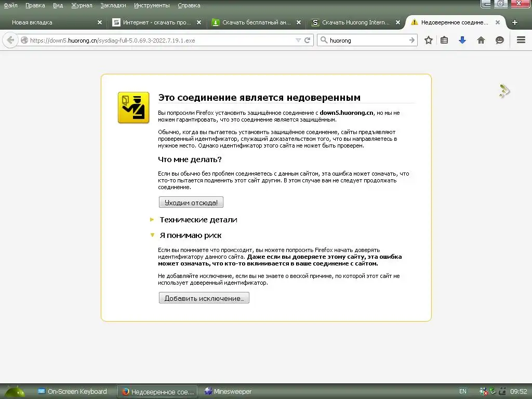Image resolution: width=532 pixels, height=399 pixels.
Task: Switch to On-Screen Keyboard in taskbar
Action: click(73, 392)
